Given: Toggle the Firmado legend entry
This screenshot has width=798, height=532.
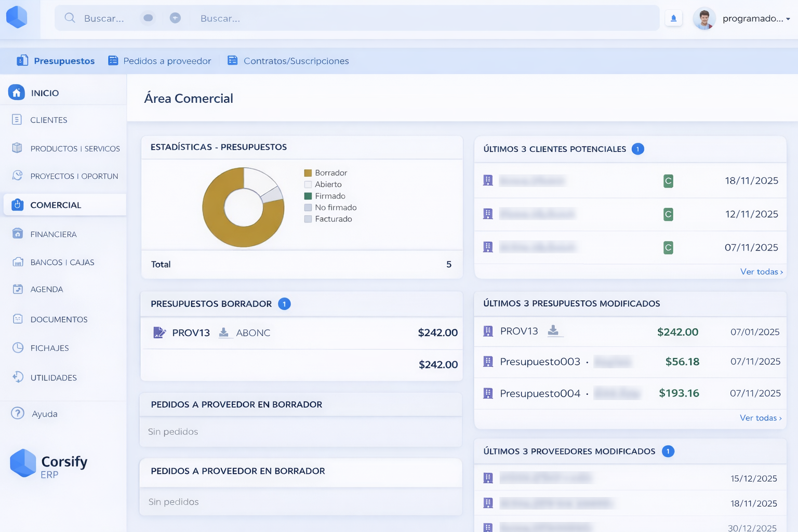Looking at the screenshot, I should [325, 196].
